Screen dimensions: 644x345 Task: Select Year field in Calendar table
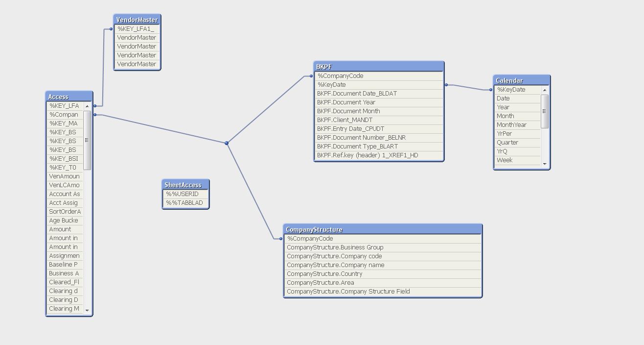518,107
